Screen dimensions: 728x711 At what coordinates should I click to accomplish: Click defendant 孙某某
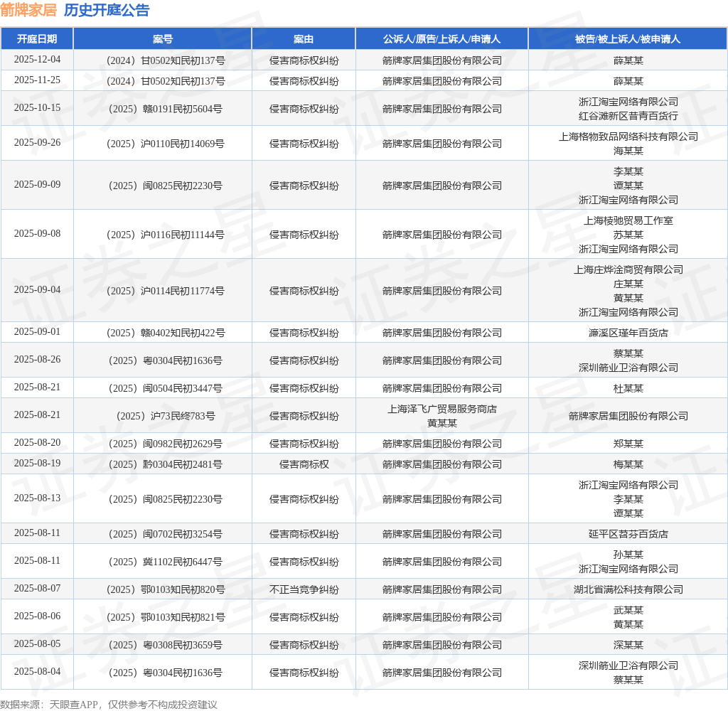pos(628,555)
